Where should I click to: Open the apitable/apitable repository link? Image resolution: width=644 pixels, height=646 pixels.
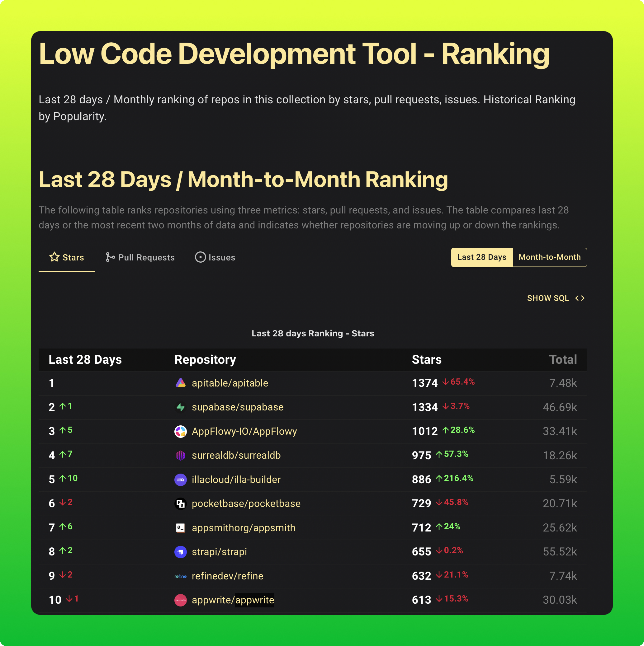tap(230, 383)
